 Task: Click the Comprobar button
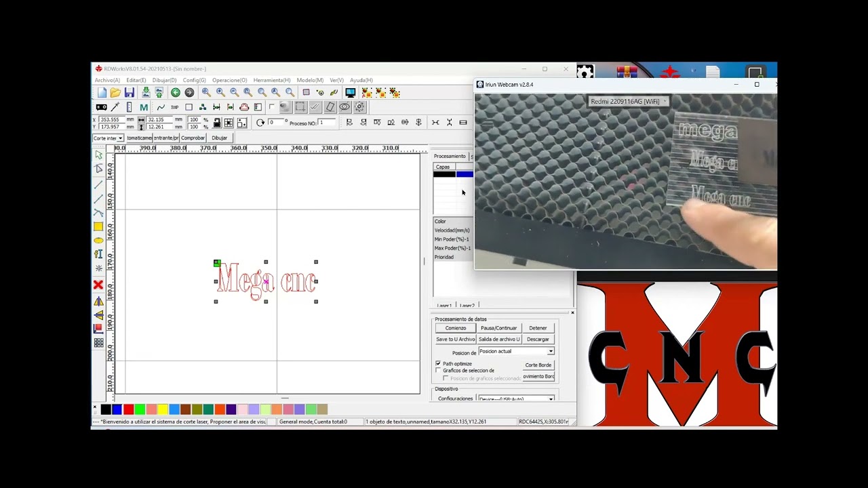(x=193, y=138)
